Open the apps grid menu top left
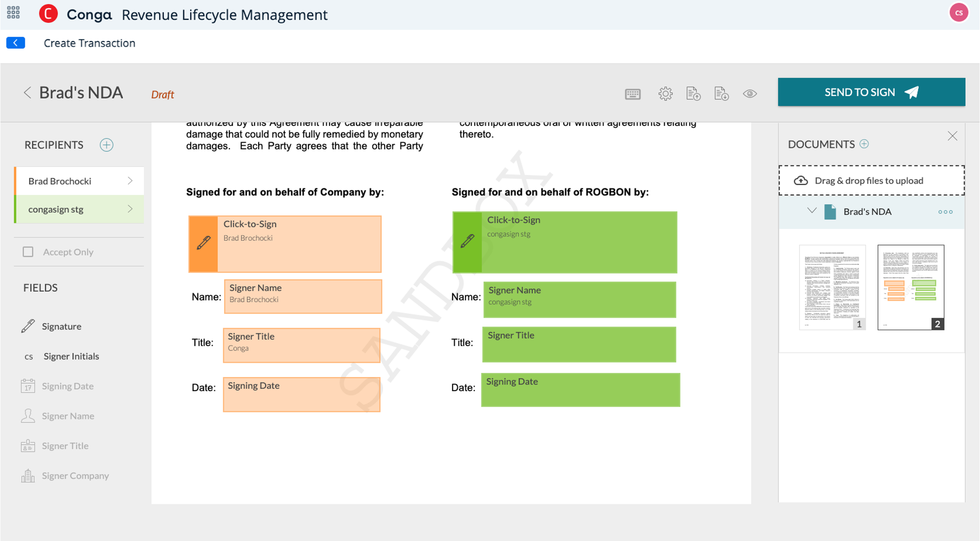 (x=13, y=13)
